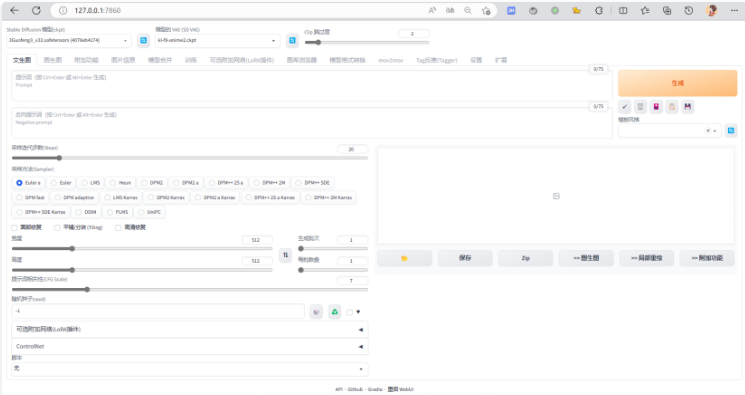Apply selected styles with the clipboard icon

[672, 106]
